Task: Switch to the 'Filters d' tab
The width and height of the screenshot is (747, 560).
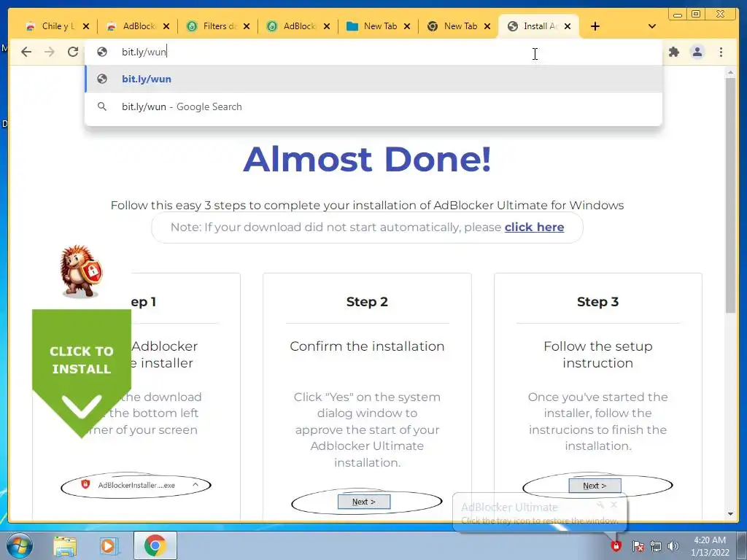Action: pyautogui.click(x=219, y=26)
